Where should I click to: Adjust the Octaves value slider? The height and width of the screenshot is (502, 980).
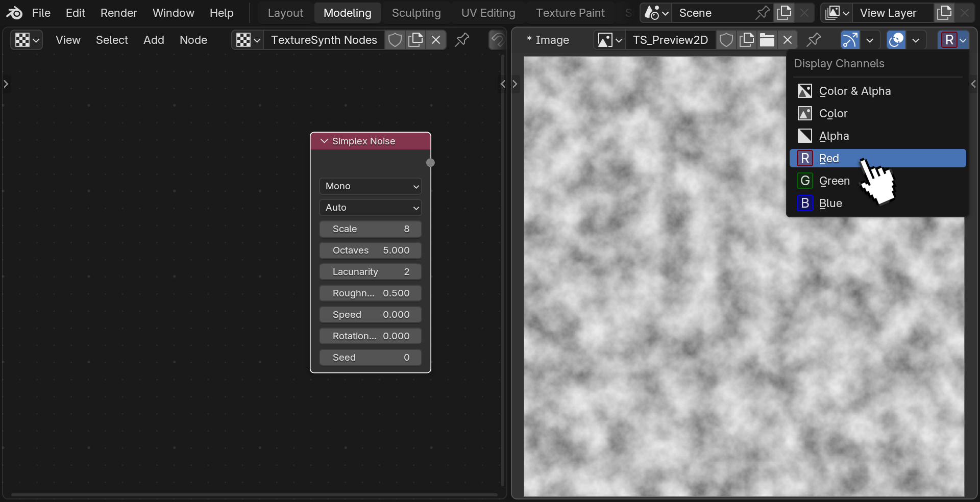pyautogui.click(x=371, y=250)
